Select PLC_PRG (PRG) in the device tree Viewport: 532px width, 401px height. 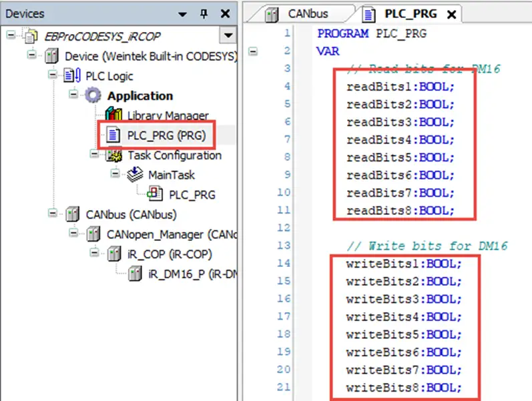click(x=167, y=135)
